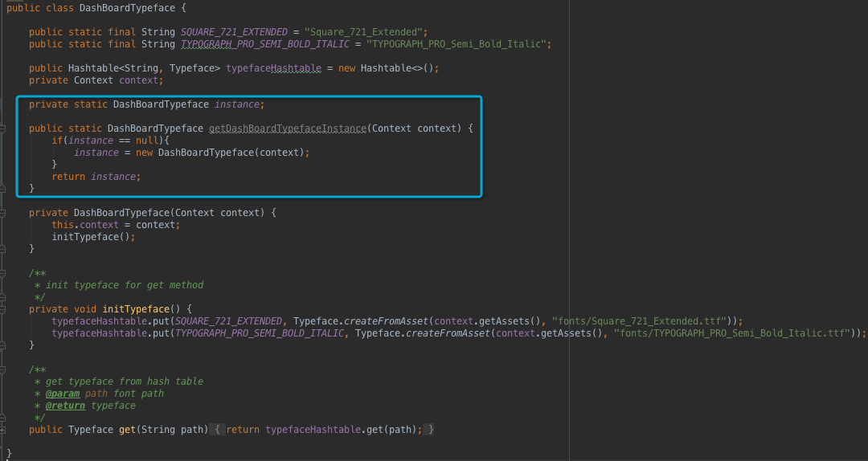Collapse the initTypeface method fold marker

(x=2, y=309)
